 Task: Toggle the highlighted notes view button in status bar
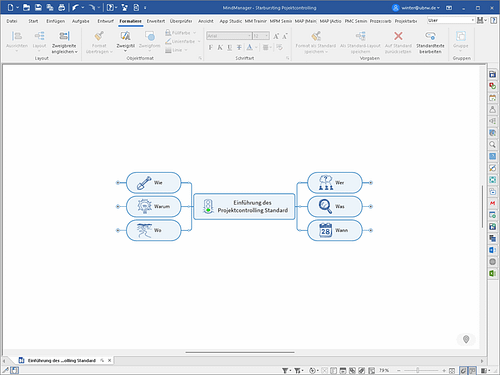tap(472, 370)
